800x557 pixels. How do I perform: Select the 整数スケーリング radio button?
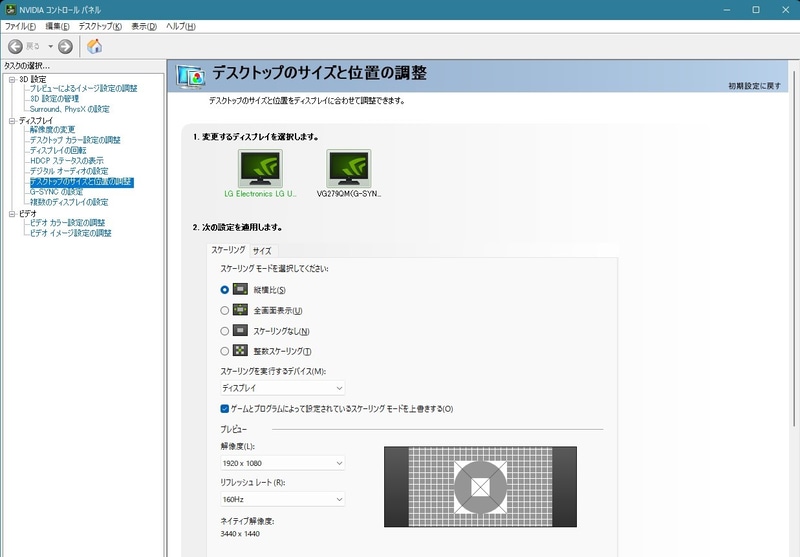224,351
